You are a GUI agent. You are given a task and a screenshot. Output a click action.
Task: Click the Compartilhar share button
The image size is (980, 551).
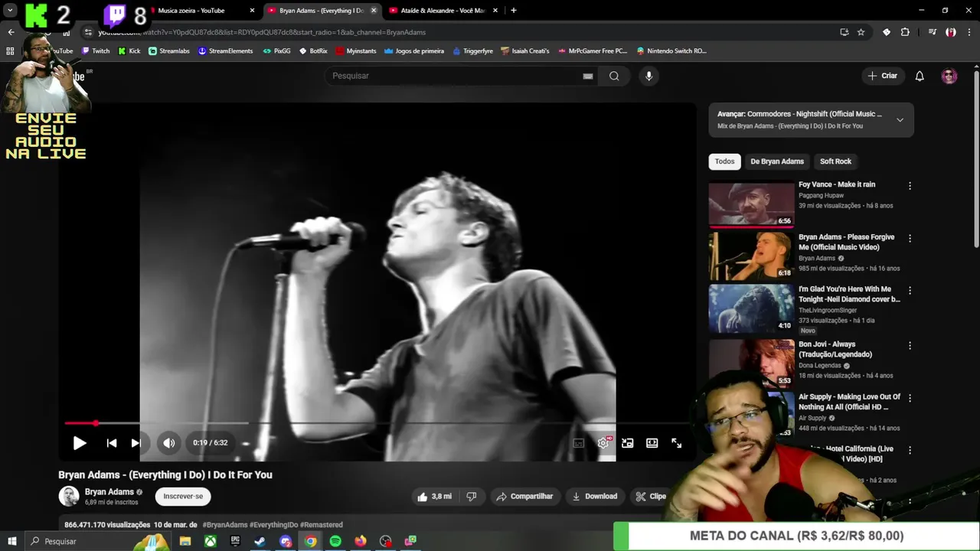(524, 497)
